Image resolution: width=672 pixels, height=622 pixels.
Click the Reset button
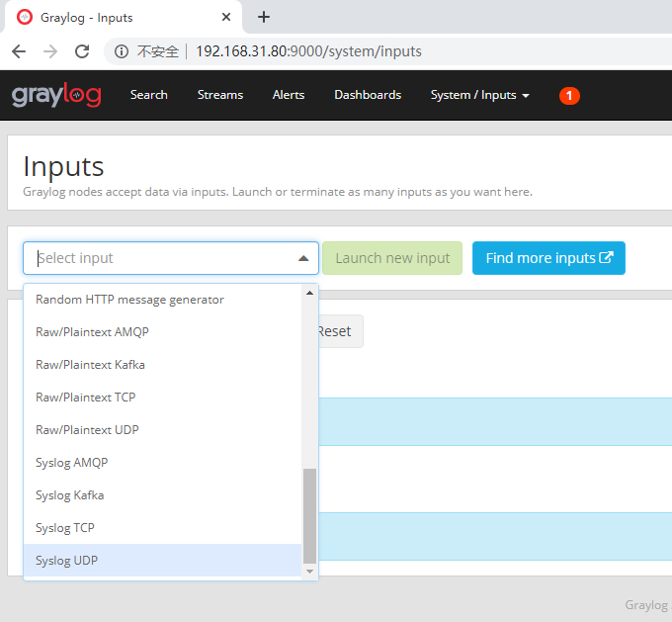[x=340, y=331]
